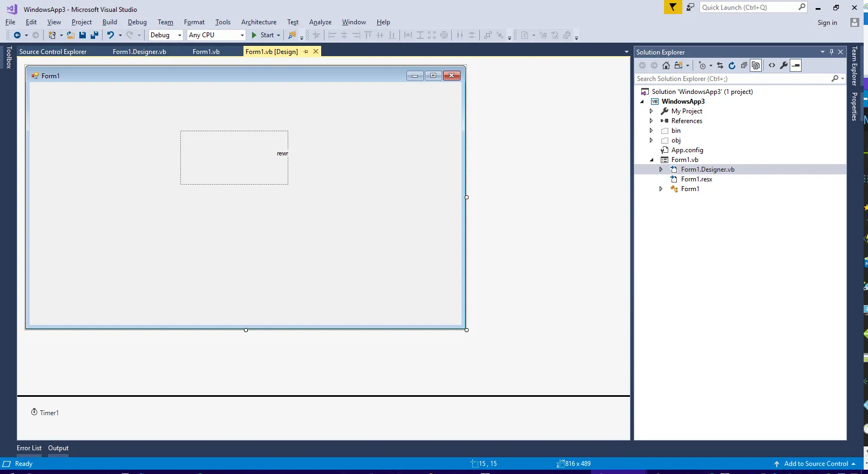Open the File menu
Viewport: 868px width, 474px height.
[10, 22]
